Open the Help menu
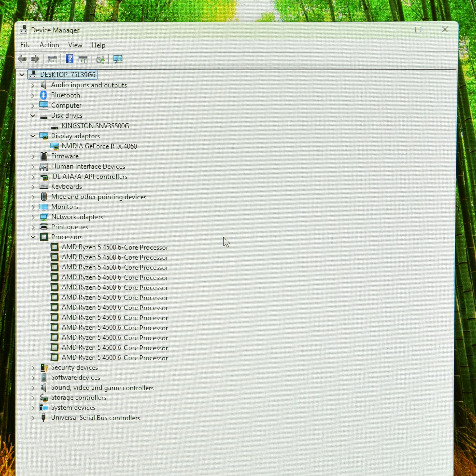This screenshot has height=476, width=476. (98, 45)
